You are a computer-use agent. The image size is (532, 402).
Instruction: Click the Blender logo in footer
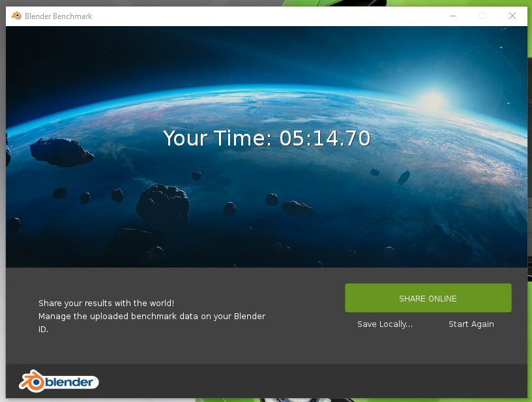coord(59,381)
